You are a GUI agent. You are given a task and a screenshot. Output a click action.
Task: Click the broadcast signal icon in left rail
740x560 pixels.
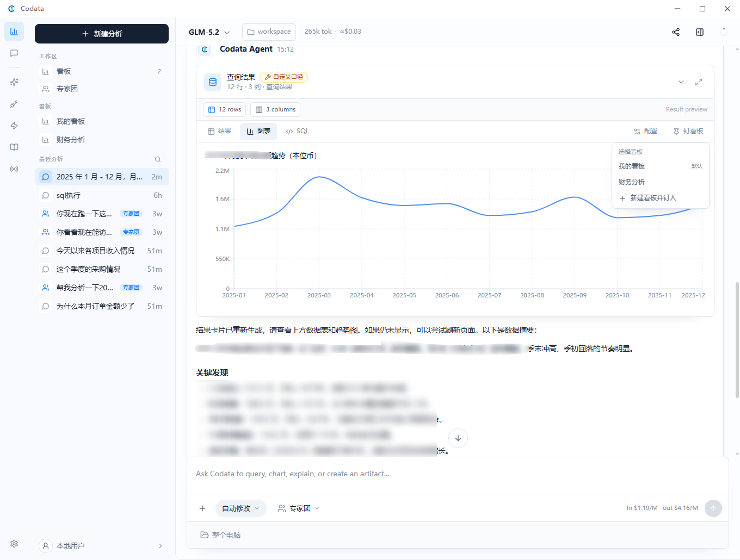14,169
